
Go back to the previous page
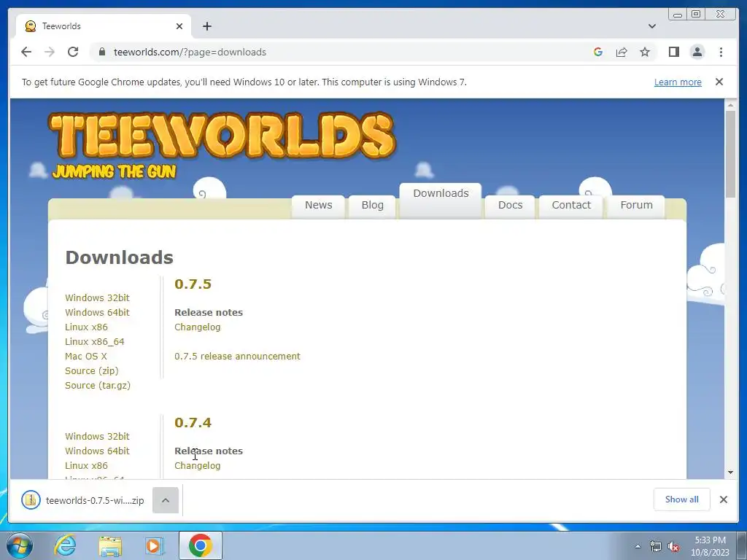pyautogui.click(x=26, y=52)
